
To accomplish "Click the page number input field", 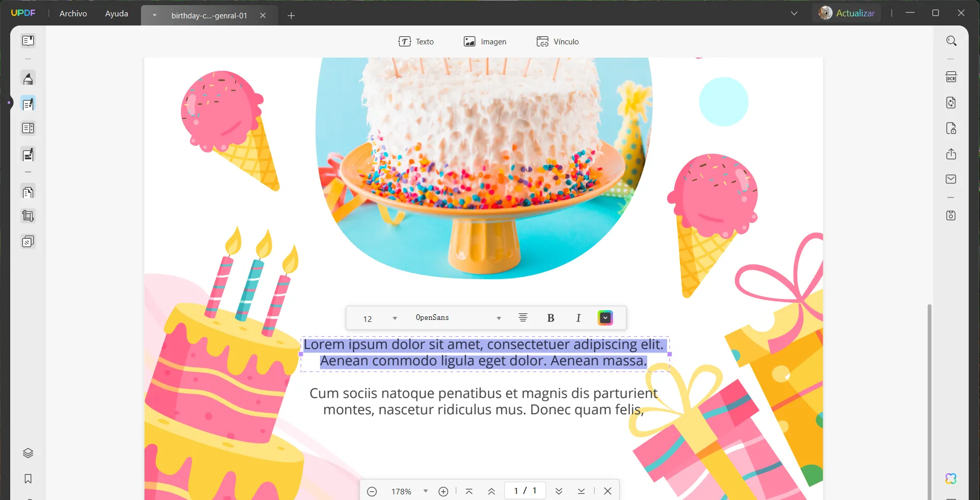I will tap(525, 490).
